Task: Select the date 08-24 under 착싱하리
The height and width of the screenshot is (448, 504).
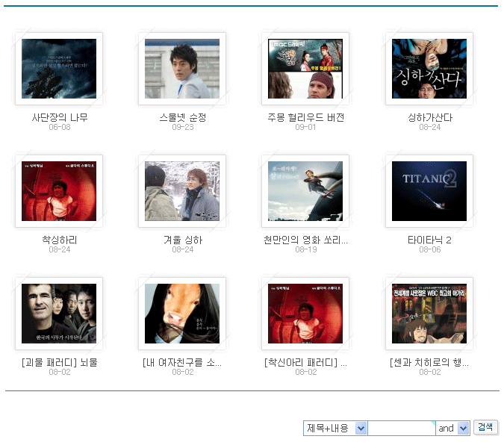Action: pos(60,249)
